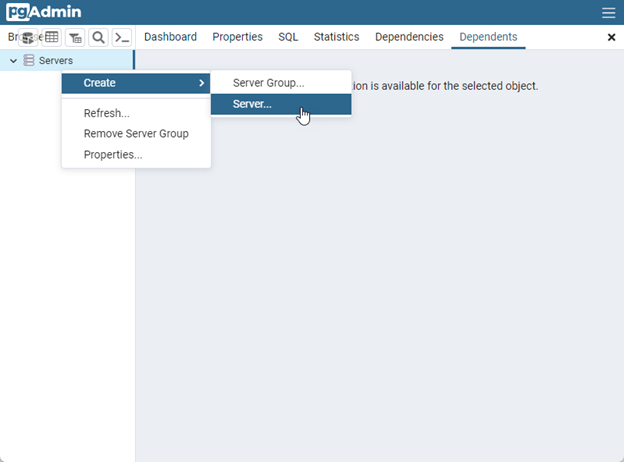Click the View Data table icon
The width and height of the screenshot is (624, 462).
pyautogui.click(x=51, y=37)
